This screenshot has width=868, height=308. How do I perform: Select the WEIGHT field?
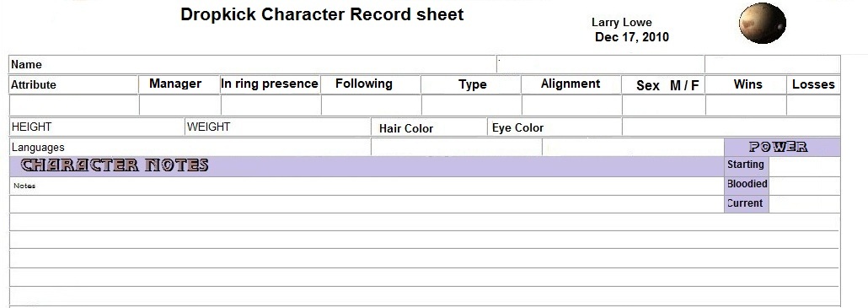point(278,127)
